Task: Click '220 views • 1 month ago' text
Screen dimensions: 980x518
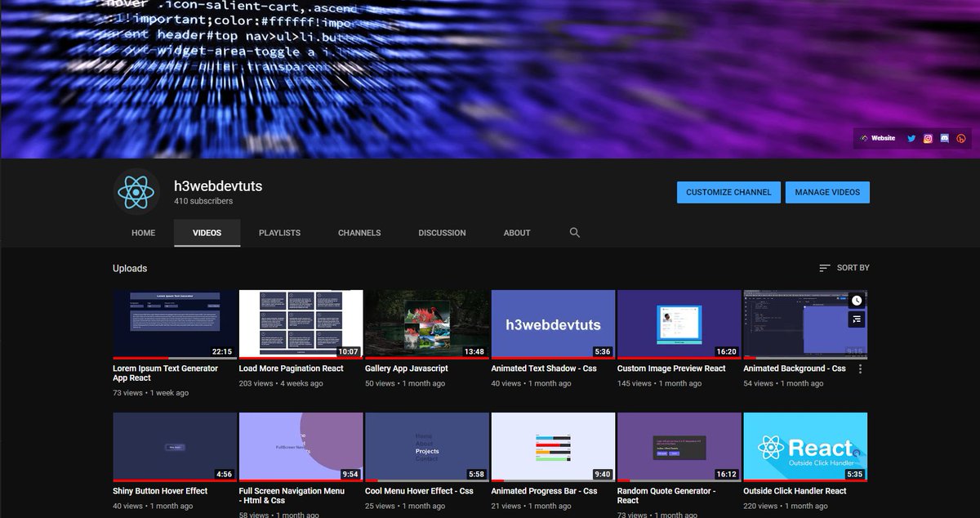Action: click(785, 506)
